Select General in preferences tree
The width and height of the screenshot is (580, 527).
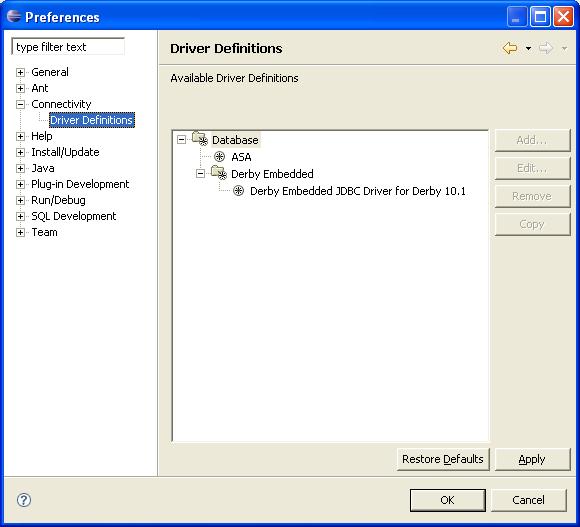pos(50,72)
